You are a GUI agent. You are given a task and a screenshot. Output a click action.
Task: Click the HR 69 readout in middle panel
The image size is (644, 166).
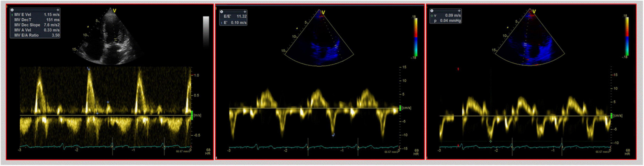pyautogui.click(x=416, y=152)
